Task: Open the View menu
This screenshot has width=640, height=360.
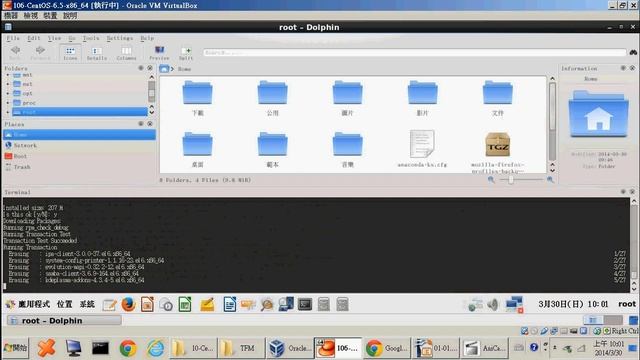Action: coord(54,38)
